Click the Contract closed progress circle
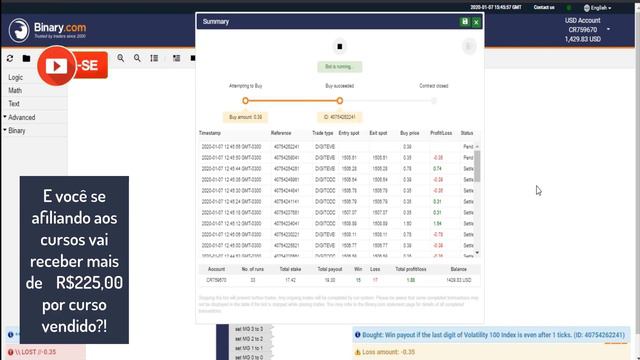Viewport: 640px width, 360px height. point(434,100)
